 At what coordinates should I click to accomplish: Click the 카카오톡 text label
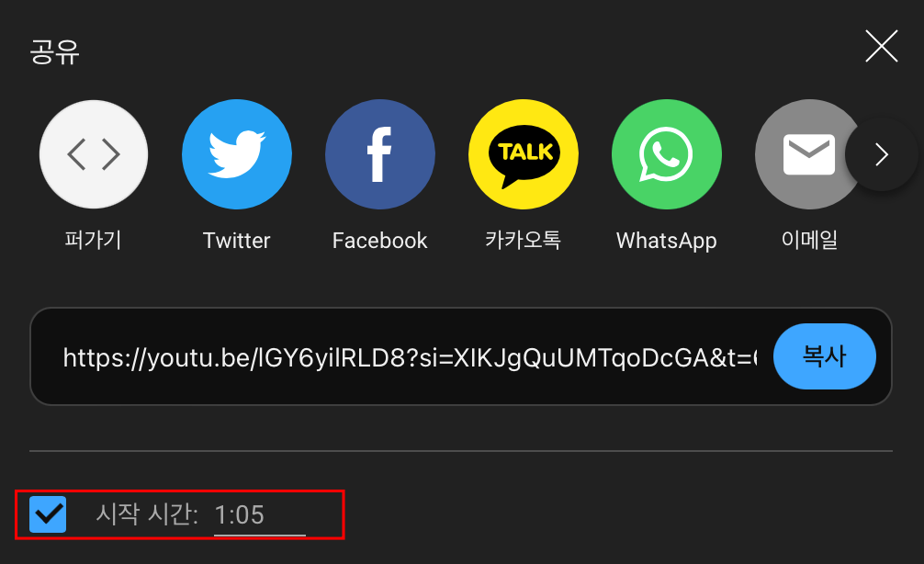pos(524,241)
